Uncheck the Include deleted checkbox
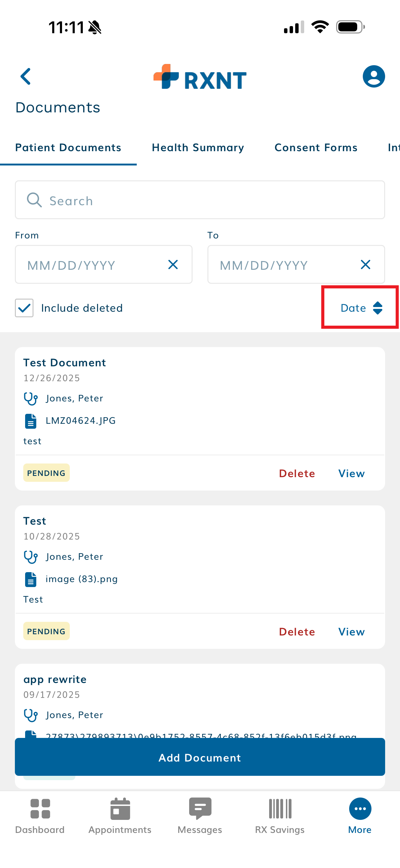The width and height of the screenshot is (400, 868). coord(24,308)
